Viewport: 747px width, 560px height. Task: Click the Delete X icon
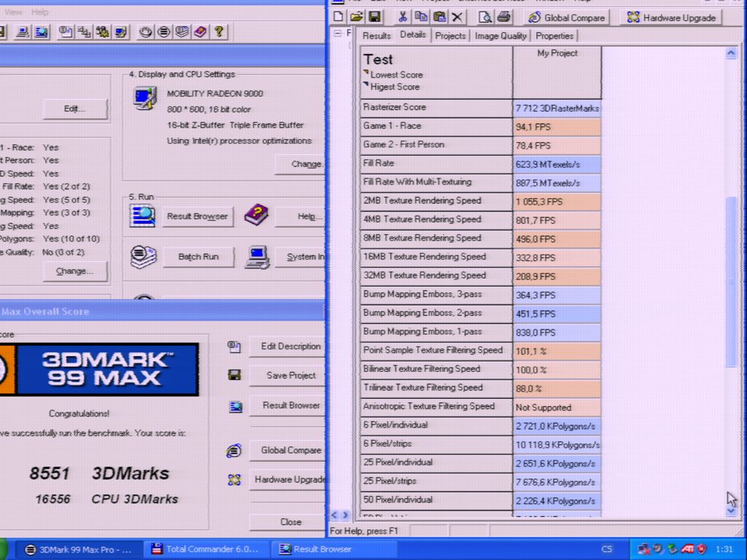(457, 17)
